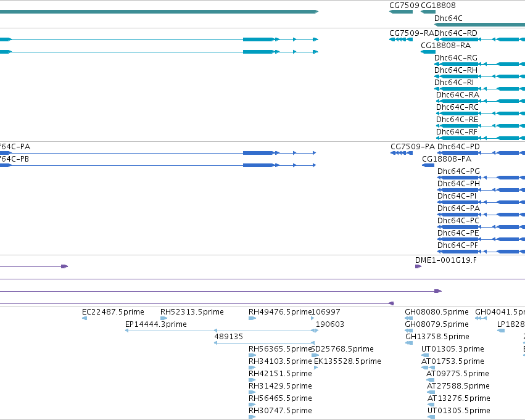This screenshot has width=525, height=420.
Task: Select protein label Dhc64C-PG
Action: tap(459, 171)
